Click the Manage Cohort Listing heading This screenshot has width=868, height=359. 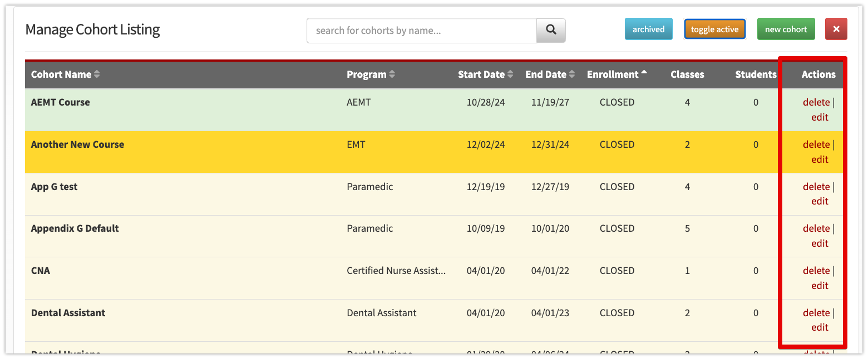pos(92,29)
